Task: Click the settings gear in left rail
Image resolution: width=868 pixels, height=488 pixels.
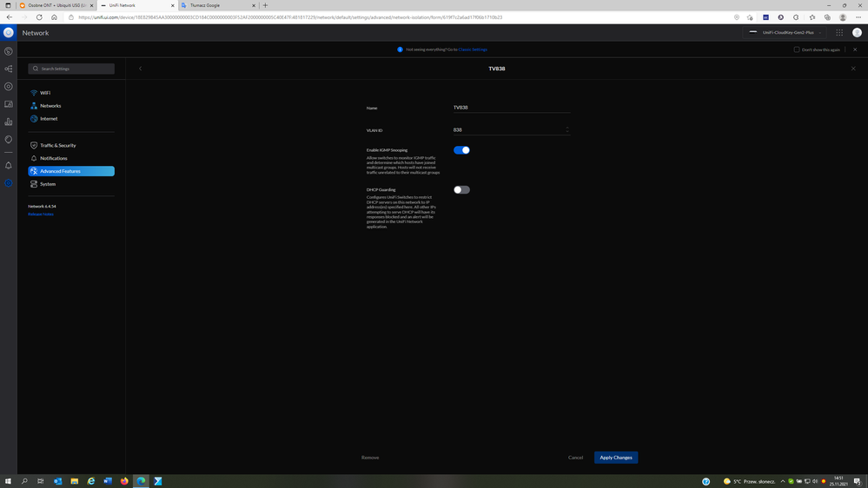Action: click(x=9, y=183)
